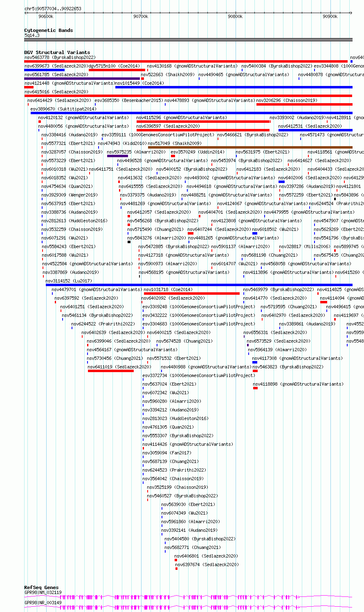Click the 90800k ruler mark

(235, 17)
